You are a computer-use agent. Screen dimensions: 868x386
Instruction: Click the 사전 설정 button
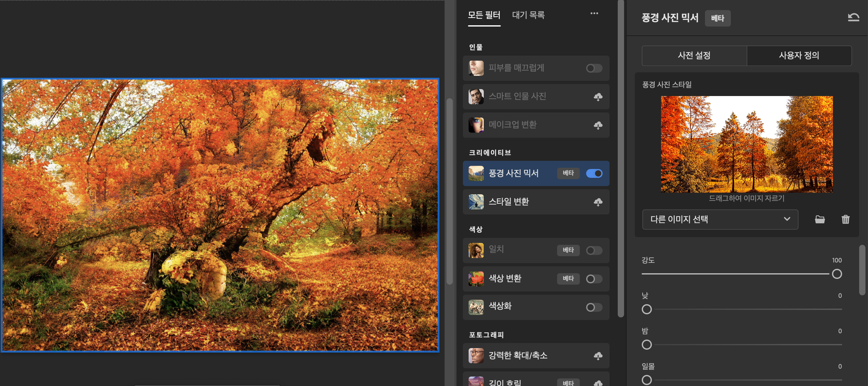(x=694, y=56)
